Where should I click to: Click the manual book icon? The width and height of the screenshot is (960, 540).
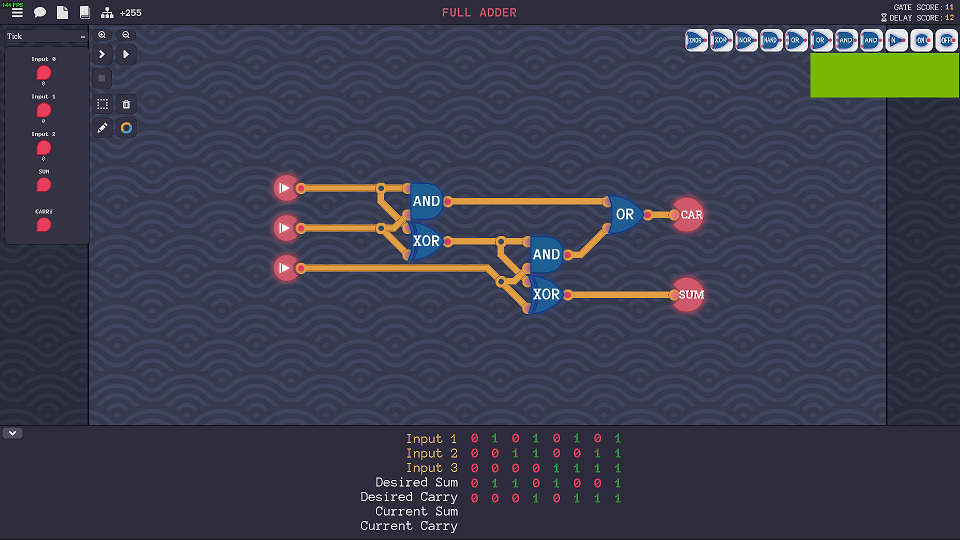click(85, 13)
